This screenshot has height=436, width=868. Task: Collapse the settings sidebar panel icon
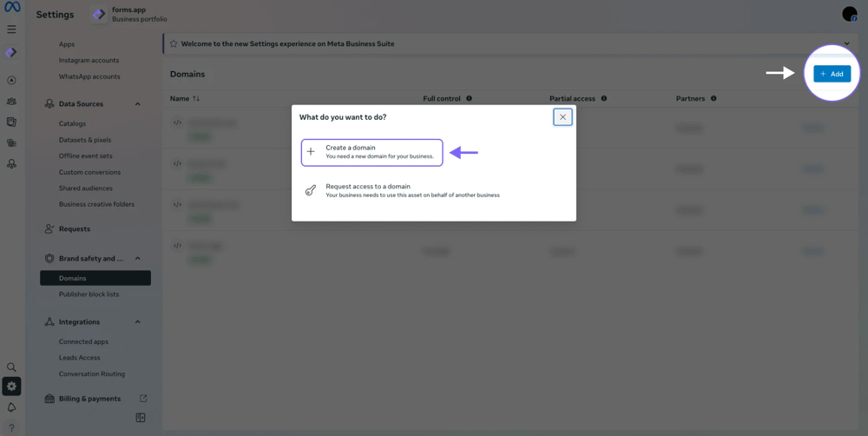click(x=141, y=418)
